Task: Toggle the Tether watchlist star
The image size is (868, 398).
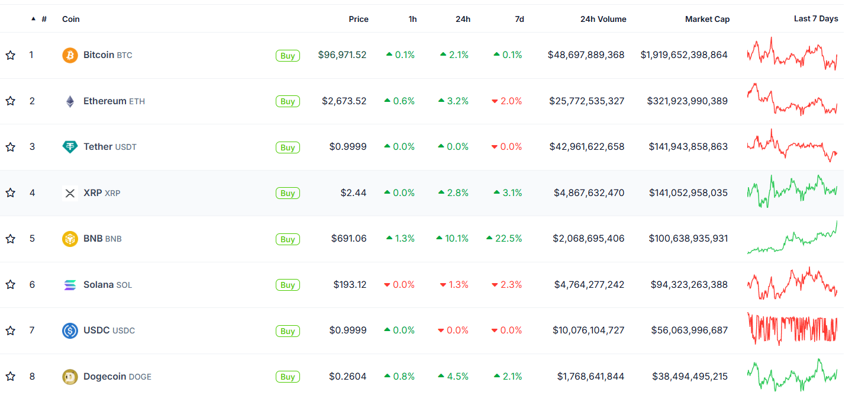Action: click(x=10, y=147)
